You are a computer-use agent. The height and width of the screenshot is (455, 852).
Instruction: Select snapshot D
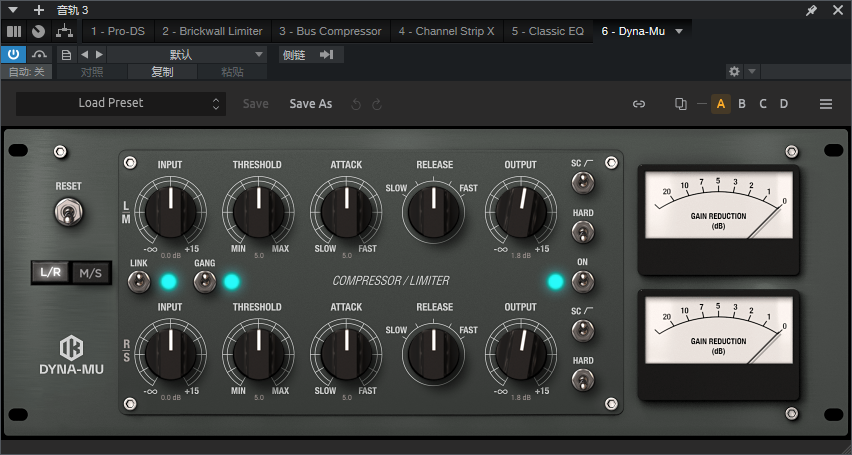[784, 104]
